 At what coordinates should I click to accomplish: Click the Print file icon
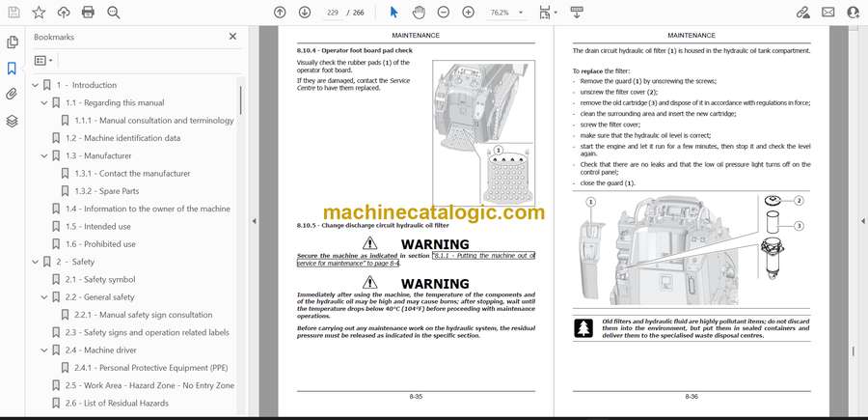tap(88, 13)
